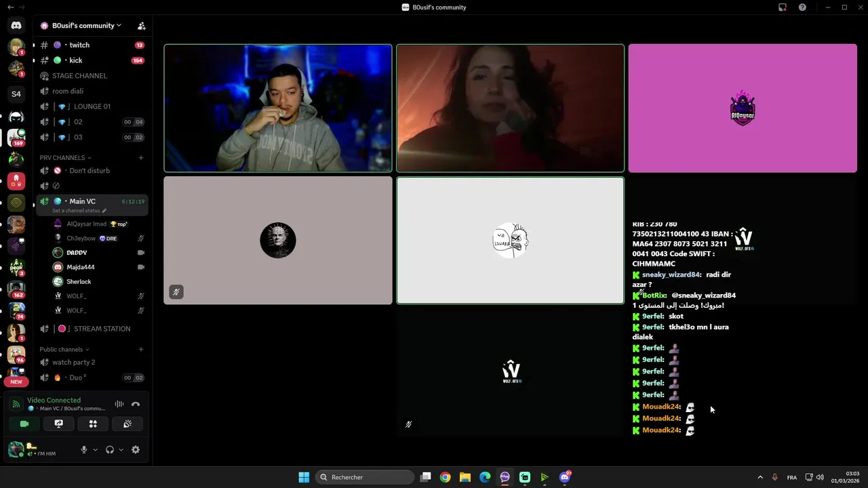Join the Duo voice channel
The image size is (868, 488).
pos(92,378)
